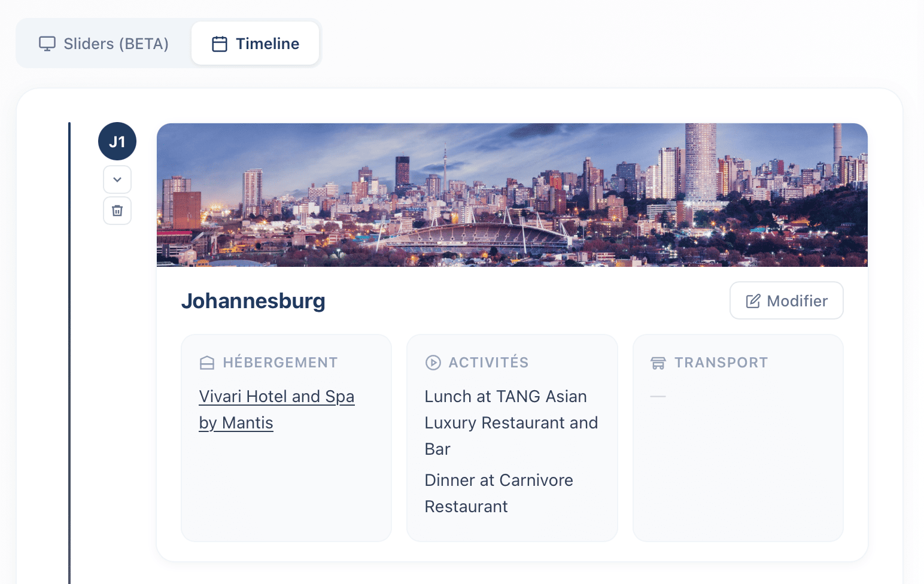The image size is (924, 584).
Task: Click the bus icon next to Transport
Action: point(658,363)
